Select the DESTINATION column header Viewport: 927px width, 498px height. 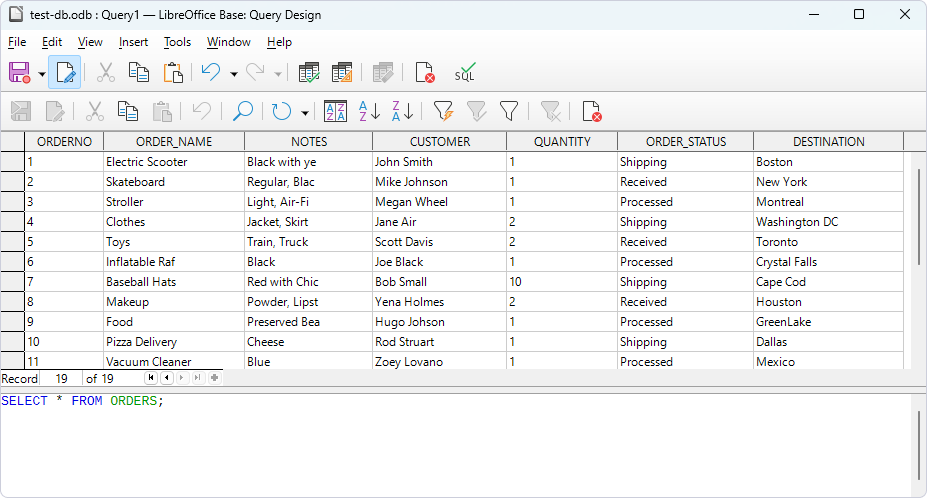pos(829,142)
